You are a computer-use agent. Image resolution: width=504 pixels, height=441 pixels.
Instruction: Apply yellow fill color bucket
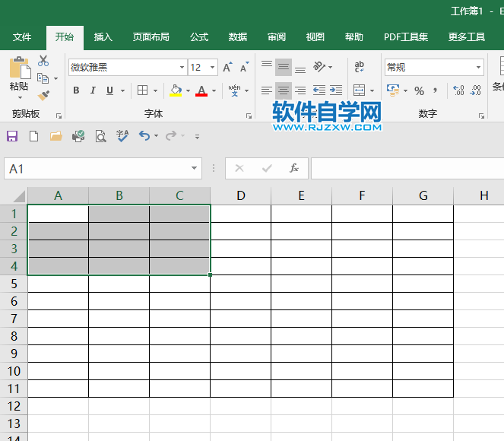[x=176, y=90]
